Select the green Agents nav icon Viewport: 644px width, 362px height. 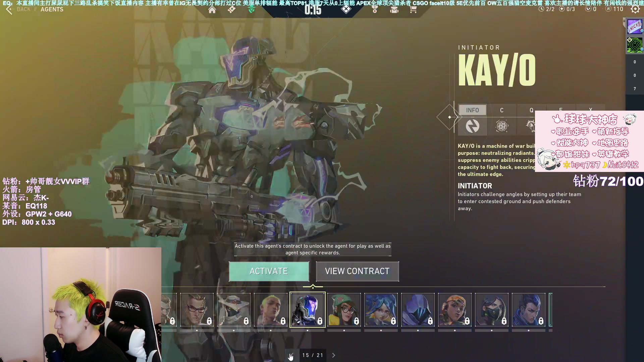click(251, 9)
